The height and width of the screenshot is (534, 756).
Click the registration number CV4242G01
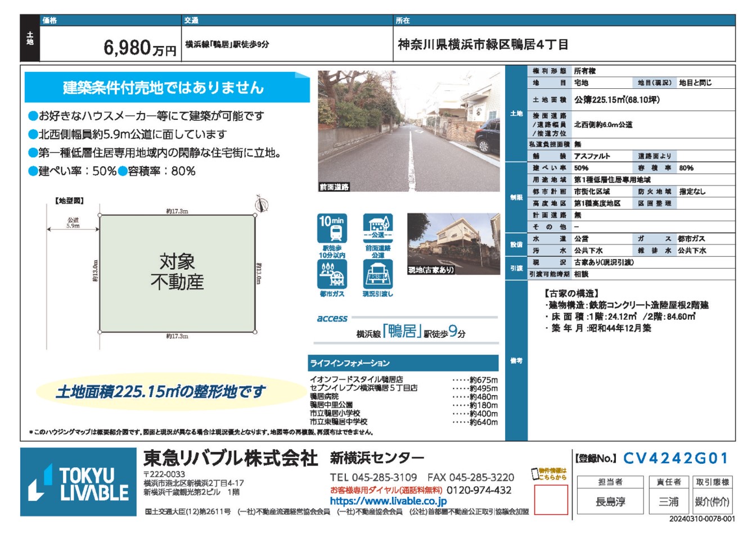point(676,459)
